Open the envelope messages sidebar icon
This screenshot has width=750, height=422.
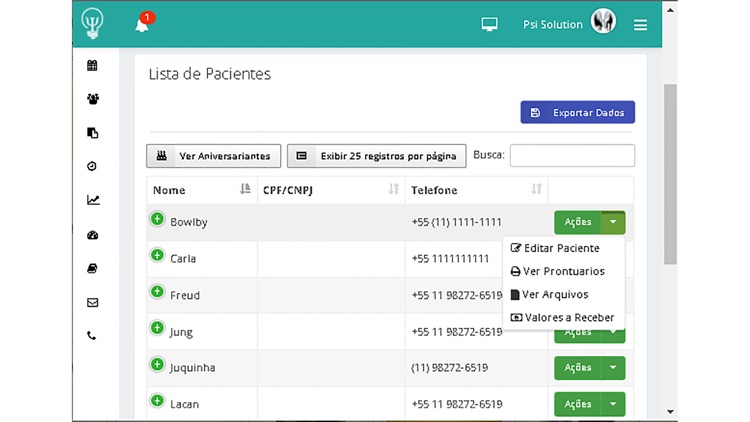click(92, 302)
